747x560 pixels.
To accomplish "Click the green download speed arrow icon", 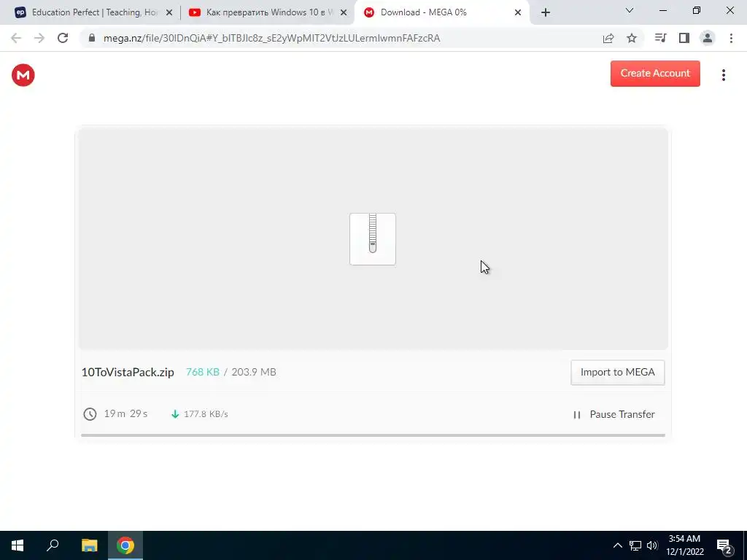I will point(175,414).
